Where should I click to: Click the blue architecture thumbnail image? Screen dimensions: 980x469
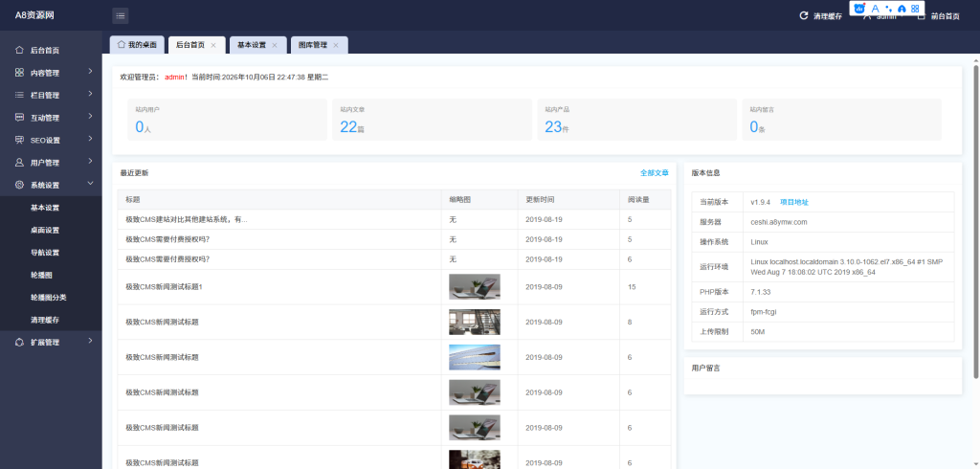[x=475, y=357]
